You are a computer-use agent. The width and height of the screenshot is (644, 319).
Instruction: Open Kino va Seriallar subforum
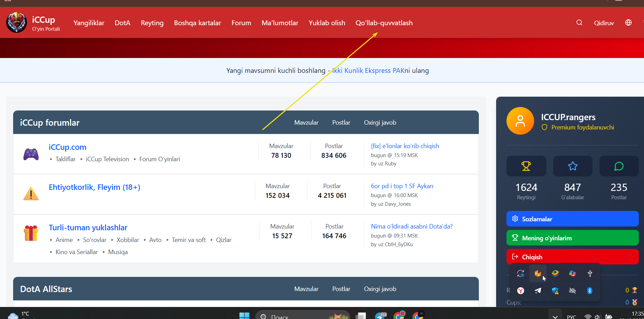[x=77, y=252]
